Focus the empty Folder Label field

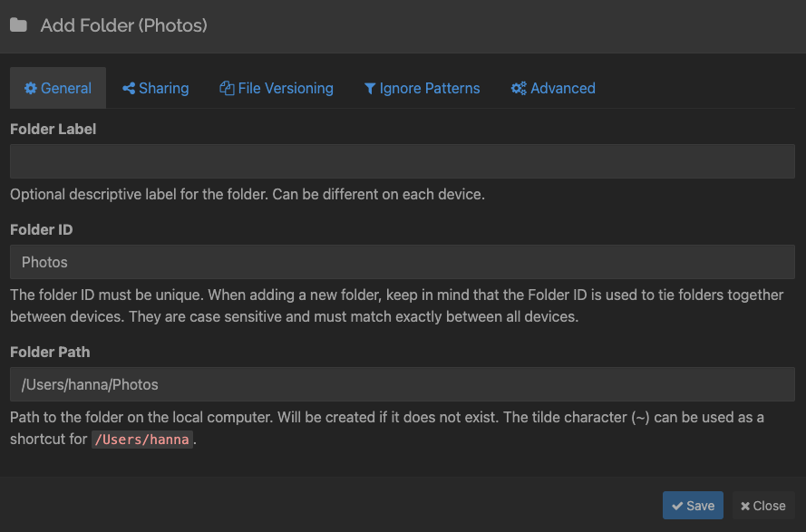click(x=403, y=161)
